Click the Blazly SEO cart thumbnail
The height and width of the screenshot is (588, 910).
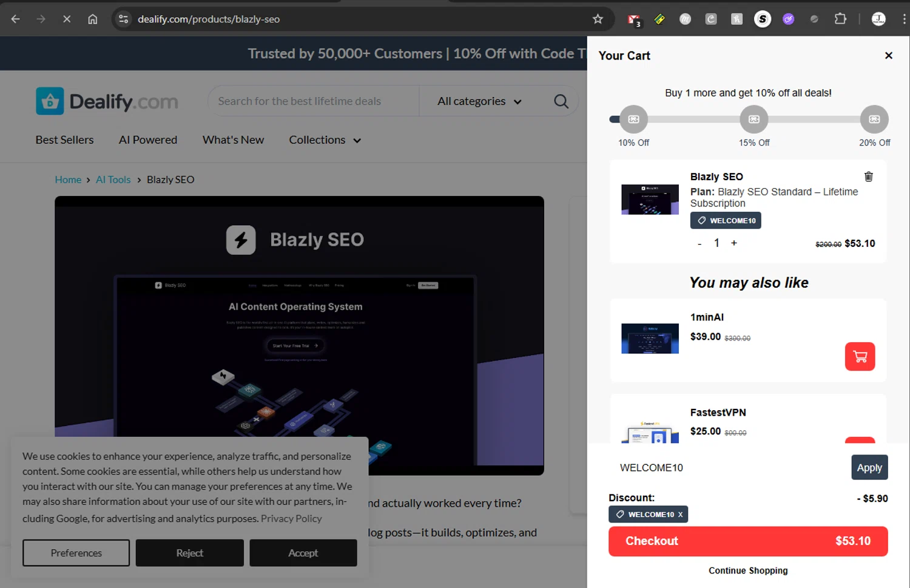pos(650,200)
